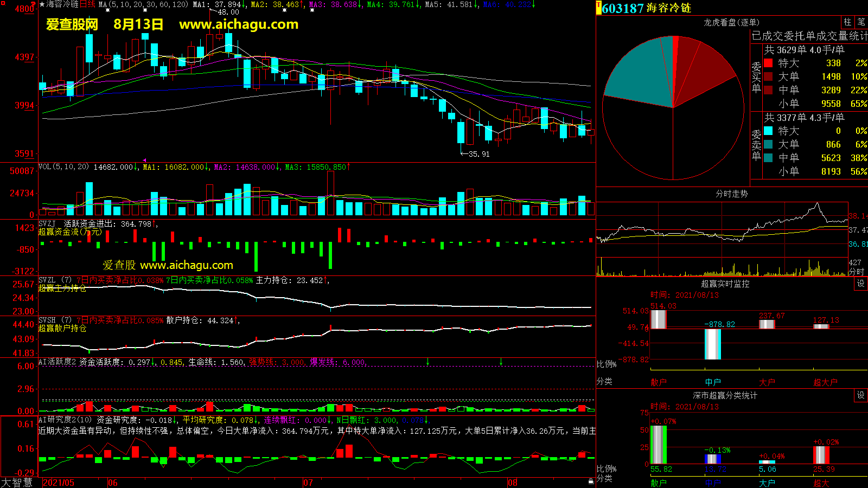Open 设 settings for 超赢实时监控 panel

861,284
